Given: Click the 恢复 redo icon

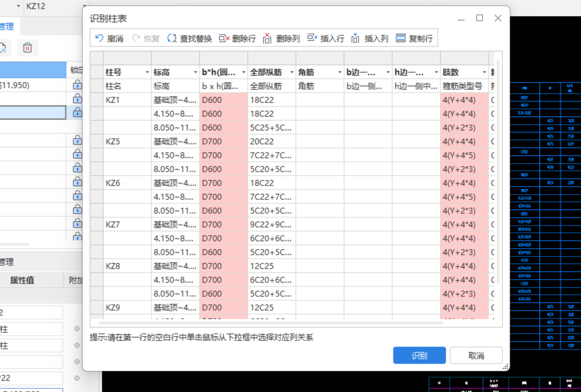Looking at the screenshot, I should [136, 38].
